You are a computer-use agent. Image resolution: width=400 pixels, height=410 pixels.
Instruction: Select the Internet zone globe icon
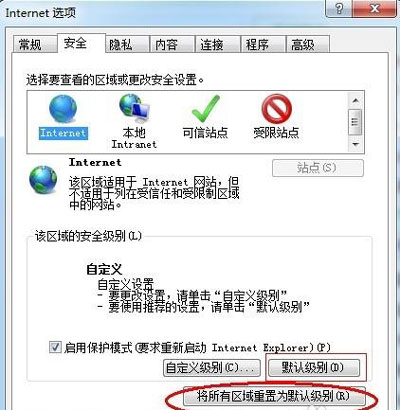pos(63,109)
